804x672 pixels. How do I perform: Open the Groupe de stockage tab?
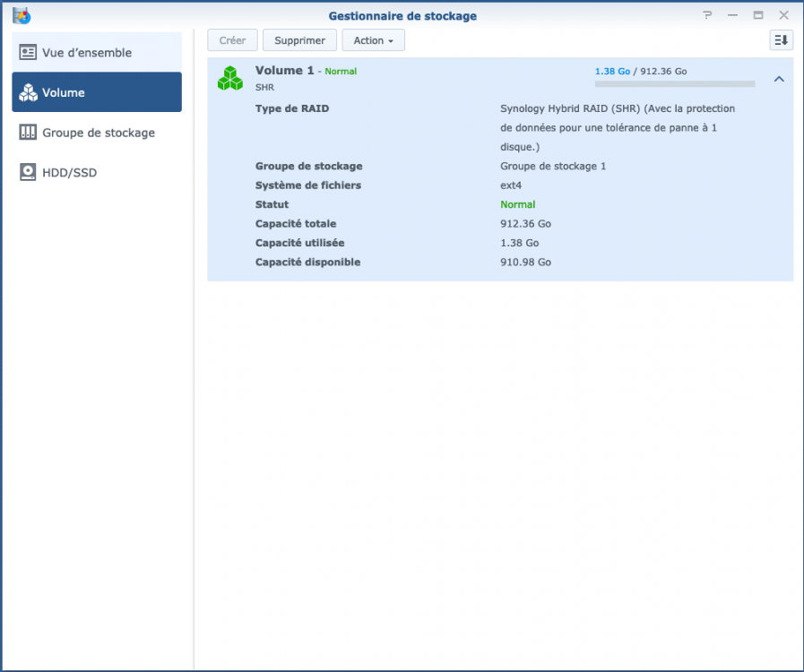point(99,133)
